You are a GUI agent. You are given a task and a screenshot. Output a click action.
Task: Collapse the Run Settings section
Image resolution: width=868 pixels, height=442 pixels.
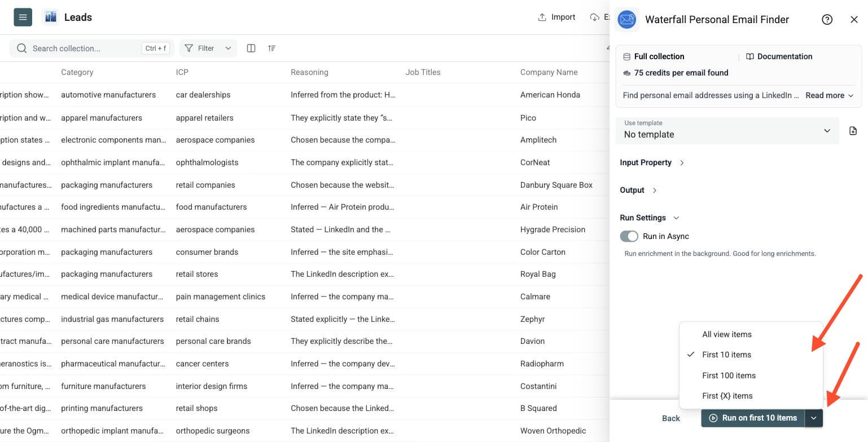pos(650,218)
